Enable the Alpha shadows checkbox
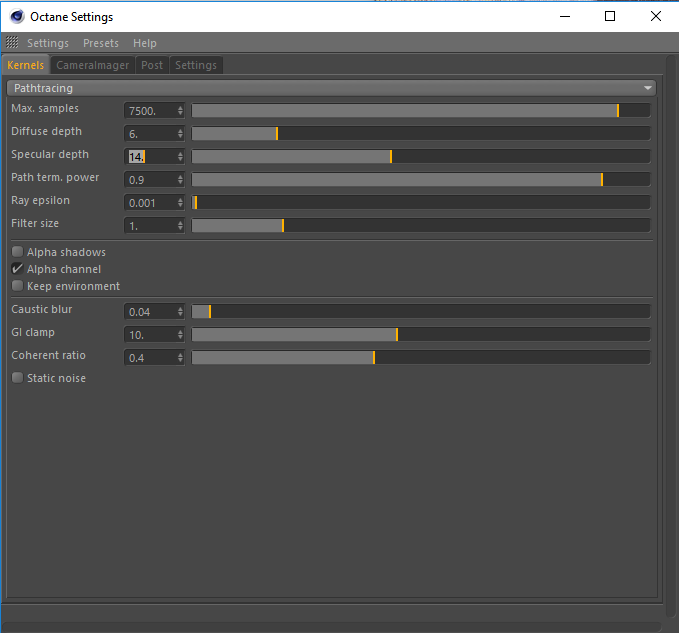Screen dimensions: 679x633 pos(17,252)
